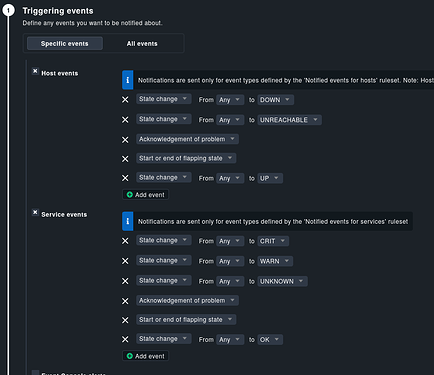
Task: Open the CRIT target state dropdown
Action: point(273,241)
